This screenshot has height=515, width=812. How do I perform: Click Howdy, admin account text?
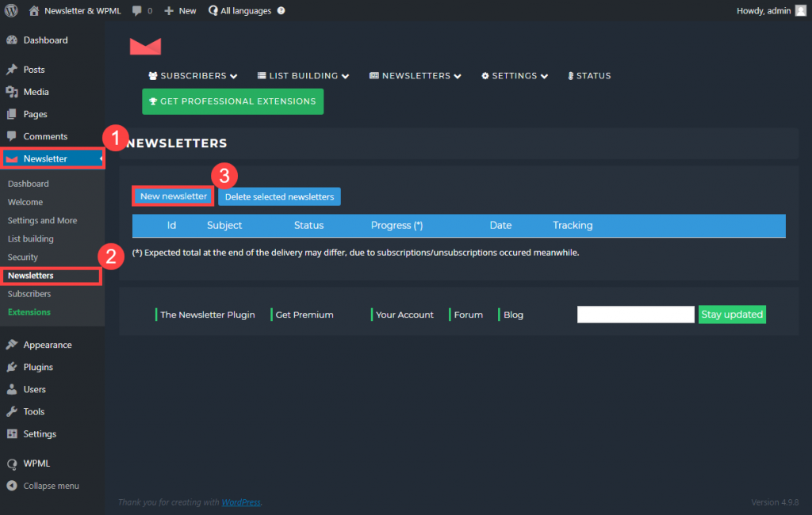click(764, 10)
